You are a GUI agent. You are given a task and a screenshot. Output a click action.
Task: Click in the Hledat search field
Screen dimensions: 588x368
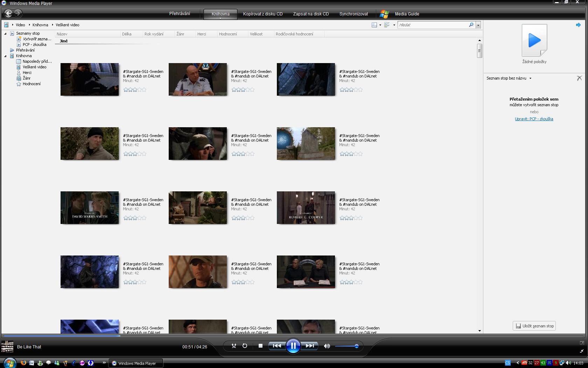coord(433,25)
